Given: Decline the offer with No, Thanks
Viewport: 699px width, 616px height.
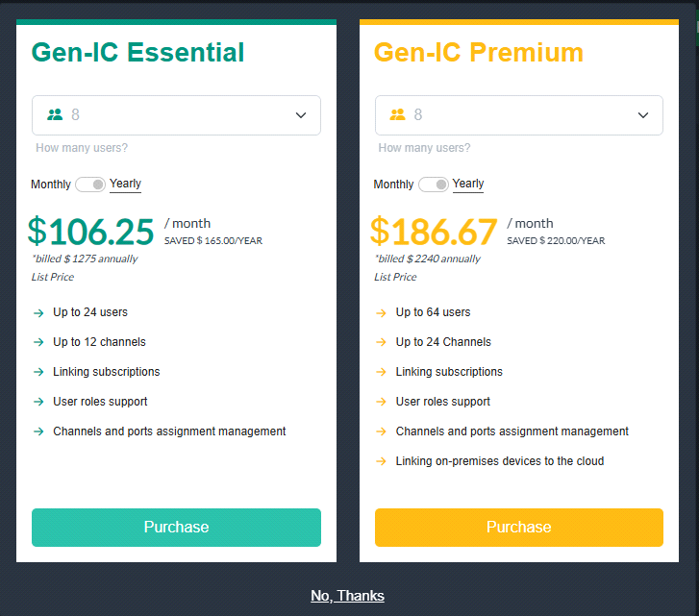Looking at the screenshot, I should pyautogui.click(x=347, y=596).
